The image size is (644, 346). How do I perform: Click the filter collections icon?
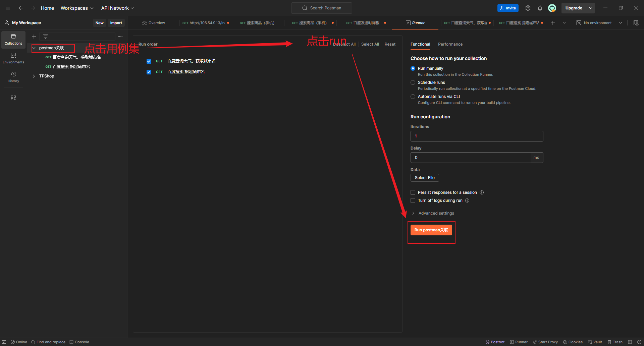[46, 37]
